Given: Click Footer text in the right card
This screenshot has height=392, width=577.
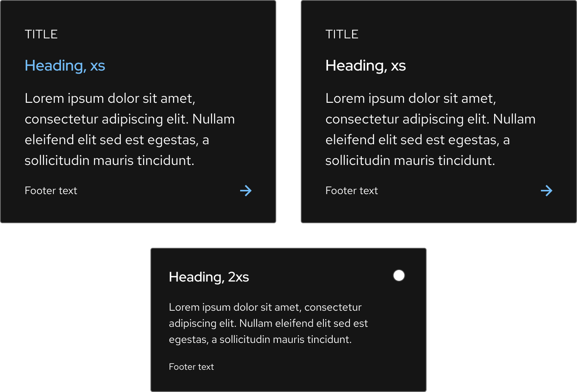Looking at the screenshot, I should tap(351, 191).
